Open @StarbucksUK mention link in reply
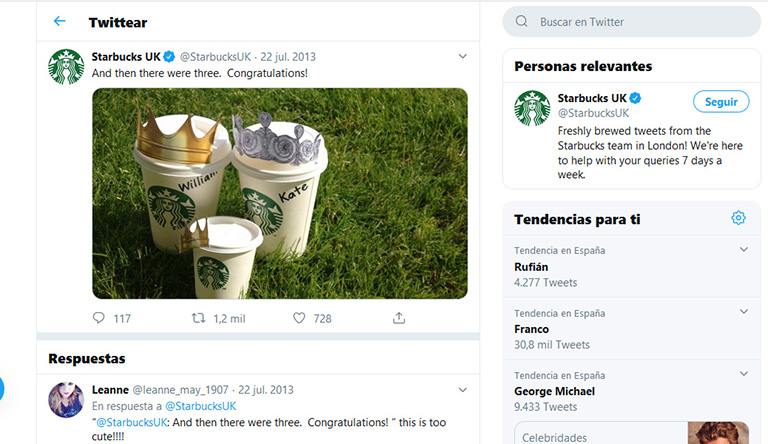 [x=200, y=406]
